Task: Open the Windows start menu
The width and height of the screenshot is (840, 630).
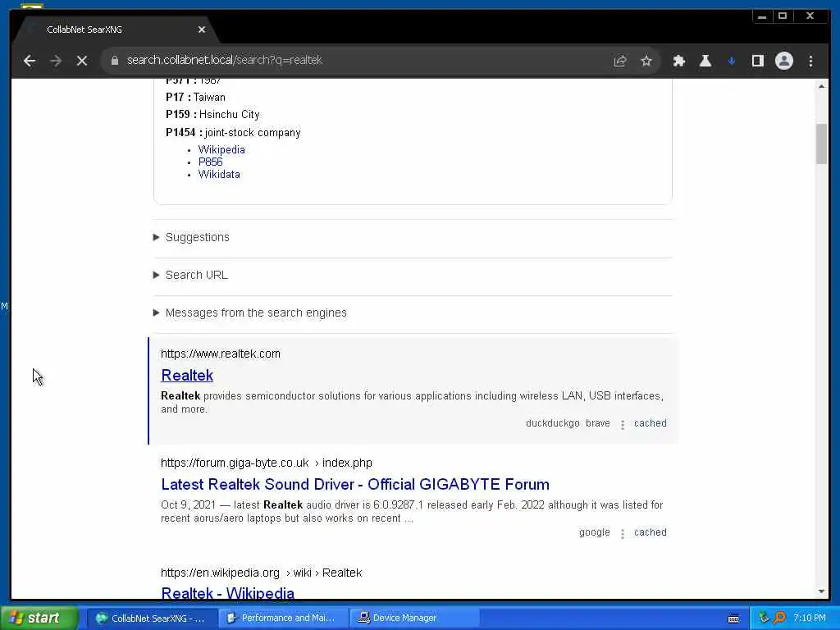Action: pyautogui.click(x=39, y=618)
